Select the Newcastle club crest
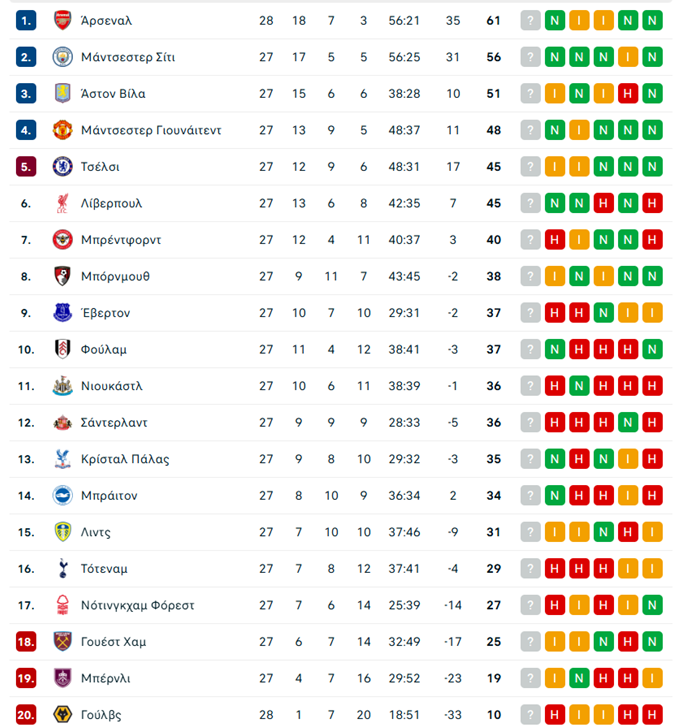673x727 pixels. click(x=62, y=386)
